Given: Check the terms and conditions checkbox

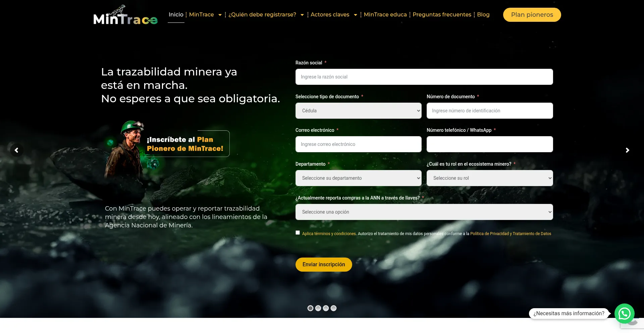Looking at the screenshot, I should [298, 233].
